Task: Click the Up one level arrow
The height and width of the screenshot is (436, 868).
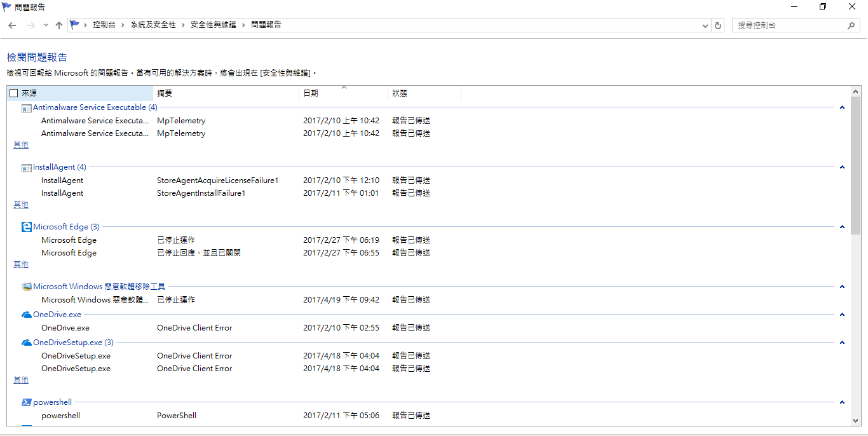Action: pyautogui.click(x=59, y=25)
